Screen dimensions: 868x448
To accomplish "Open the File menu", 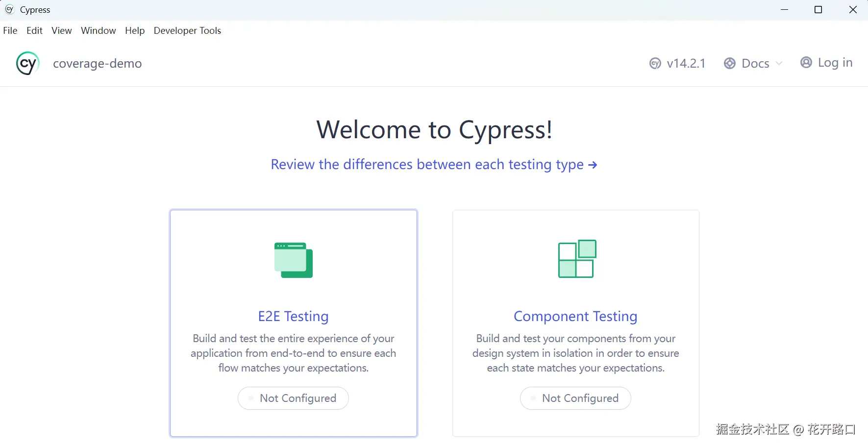I will [x=10, y=30].
